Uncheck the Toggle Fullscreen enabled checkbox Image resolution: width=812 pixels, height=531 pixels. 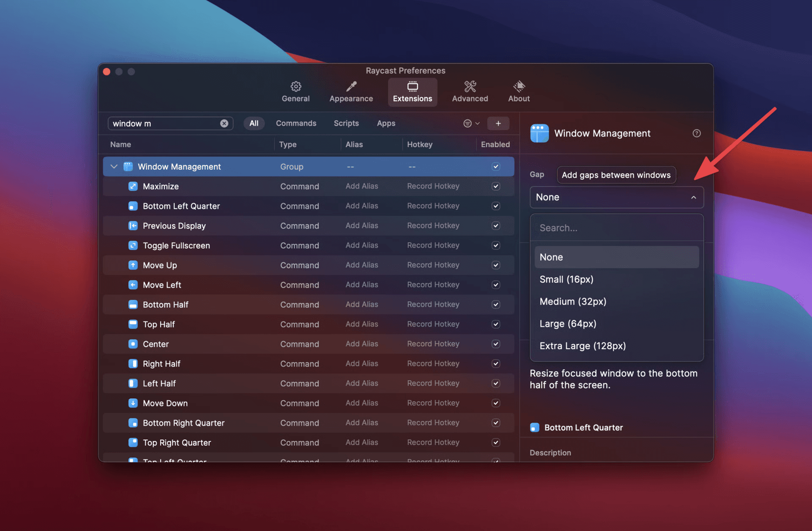tap(495, 245)
